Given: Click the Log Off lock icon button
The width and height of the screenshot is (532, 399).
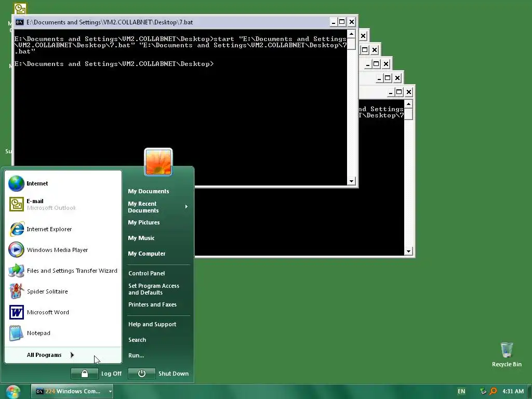Looking at the screenshot, I should click(x=85, y=374).
